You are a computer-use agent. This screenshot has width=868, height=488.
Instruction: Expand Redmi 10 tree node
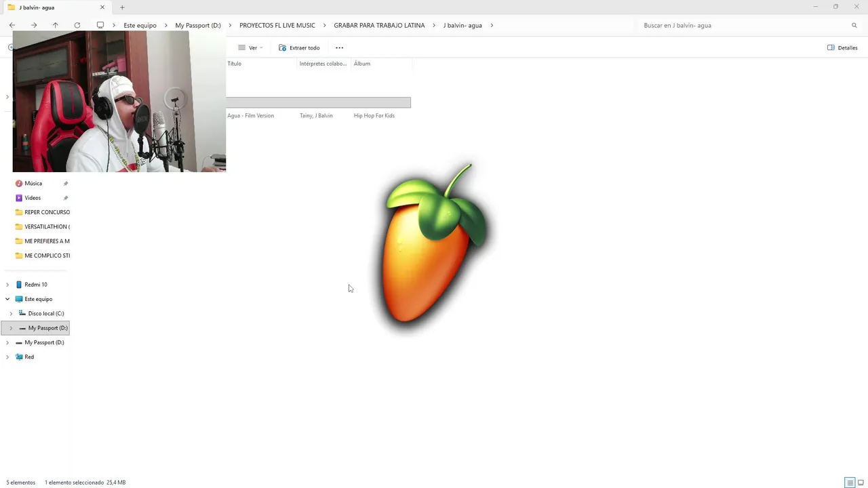(x=7, y=285)
